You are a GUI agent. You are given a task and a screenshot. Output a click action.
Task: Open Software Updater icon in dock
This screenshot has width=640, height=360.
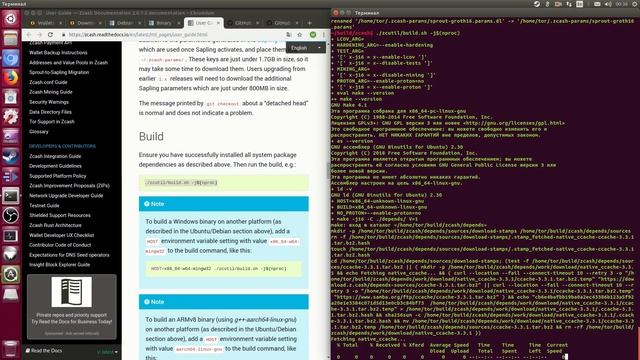pyautogui.click(x=11, y=274)
